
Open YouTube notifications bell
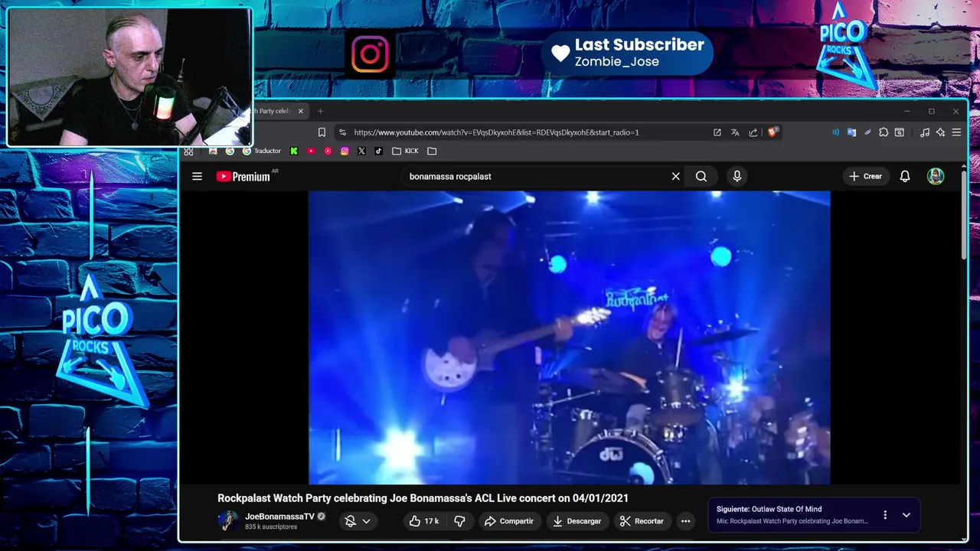(x=905, y=176)
